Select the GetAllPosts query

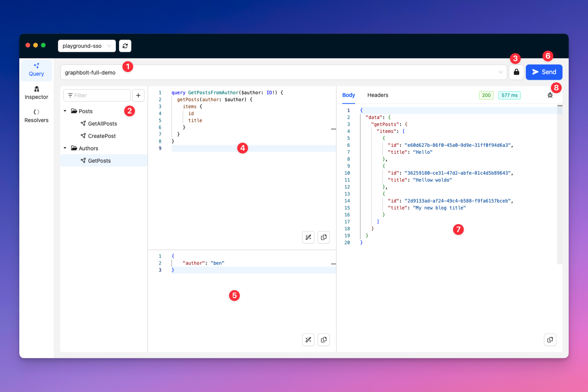click(x=102, y=123)
